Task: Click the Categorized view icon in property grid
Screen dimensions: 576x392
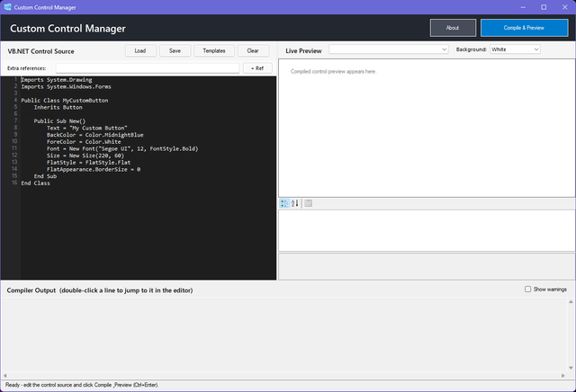Action: (x=284, y=203)
